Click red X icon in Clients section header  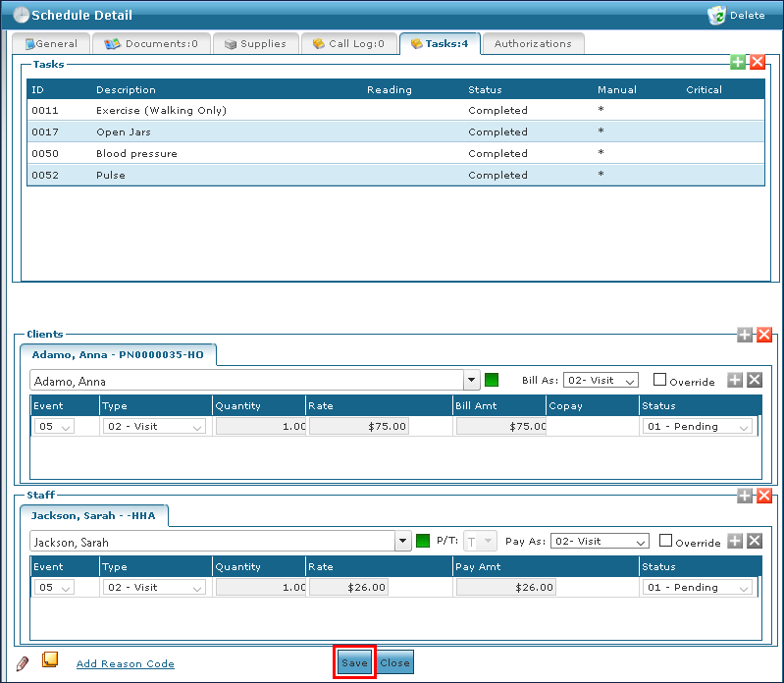click(764, 335)
